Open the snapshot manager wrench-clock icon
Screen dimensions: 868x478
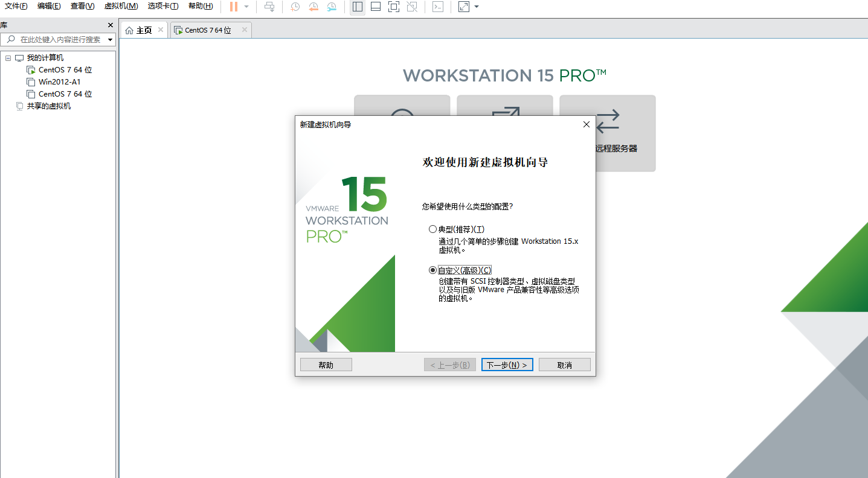tap(332, 7)
